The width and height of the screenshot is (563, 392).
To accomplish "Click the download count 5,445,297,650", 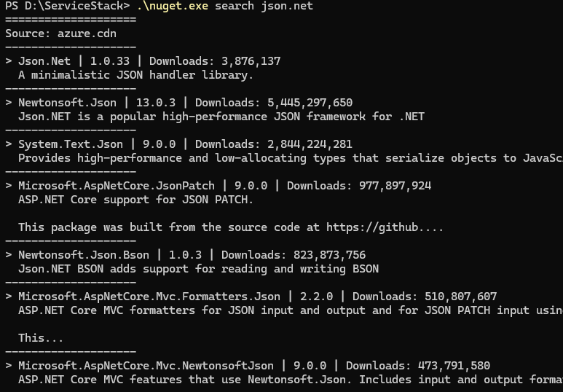I will (310, 103).
